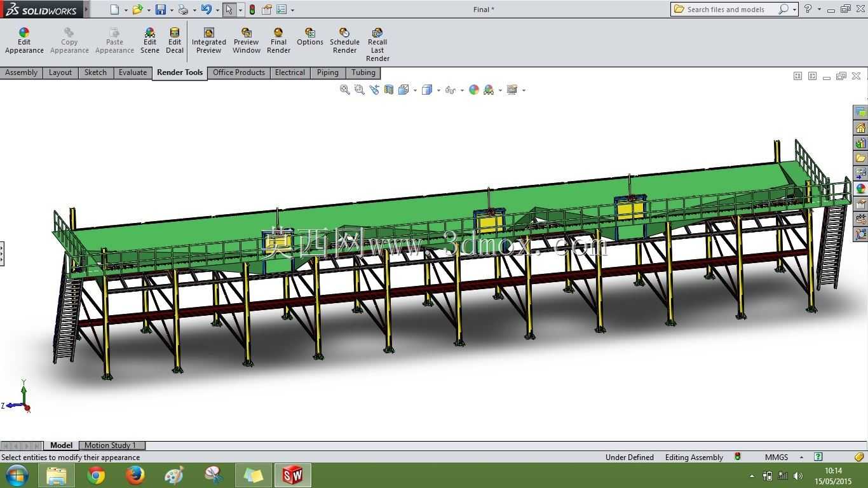This screenshot has height=488, width=868.
Task: Open an existing file
Action: pyautogui.click(x=137, y=10)
